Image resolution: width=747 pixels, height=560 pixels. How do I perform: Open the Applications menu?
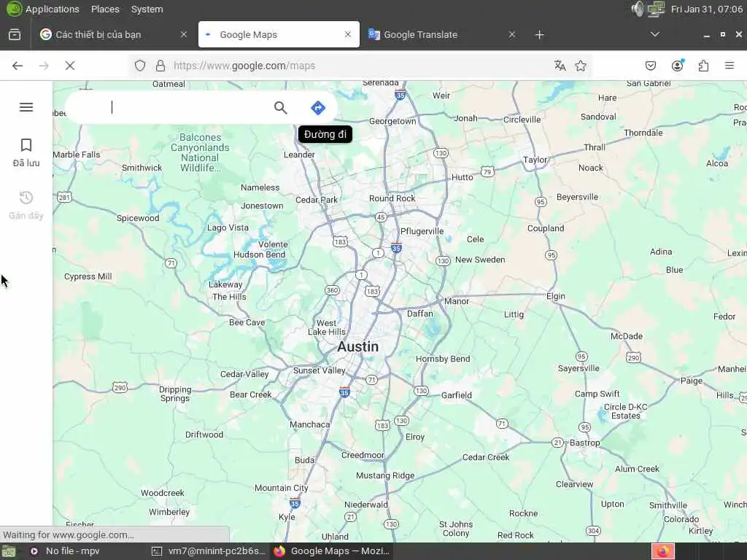53,9
